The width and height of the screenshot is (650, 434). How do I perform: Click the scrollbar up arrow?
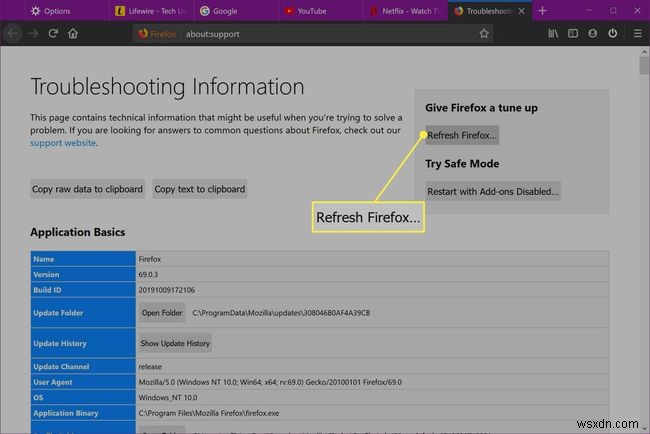[644, 52]
